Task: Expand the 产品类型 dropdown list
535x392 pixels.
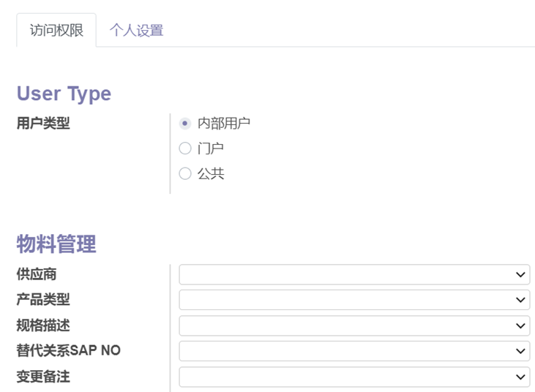Action: (x=354, y=300)
